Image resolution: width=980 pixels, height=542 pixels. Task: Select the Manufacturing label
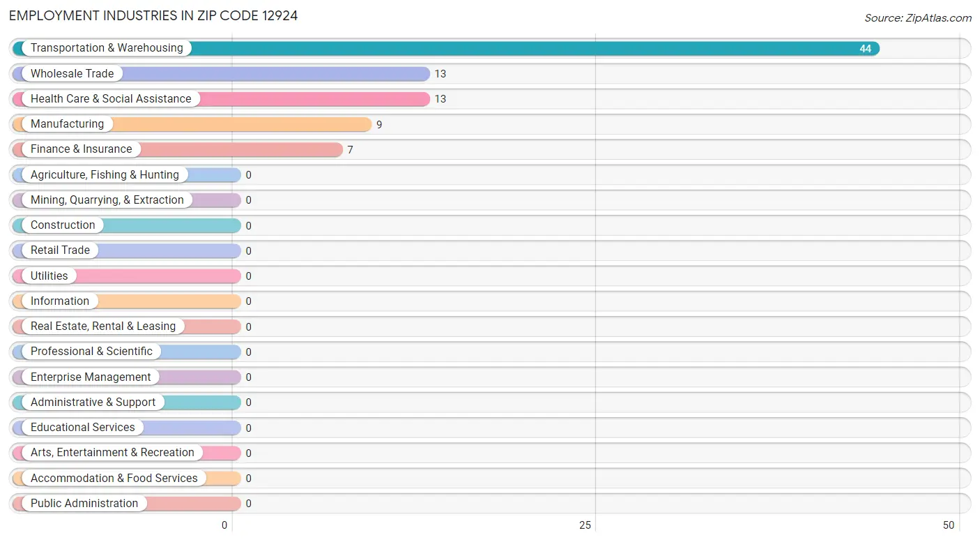[67, 123]
